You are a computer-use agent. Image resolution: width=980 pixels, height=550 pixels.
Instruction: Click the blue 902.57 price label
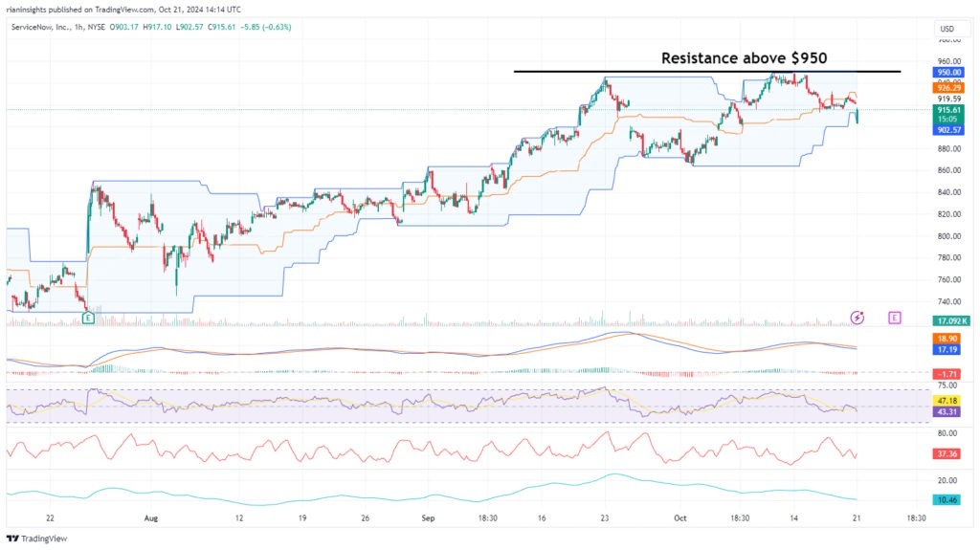point(948,131)
